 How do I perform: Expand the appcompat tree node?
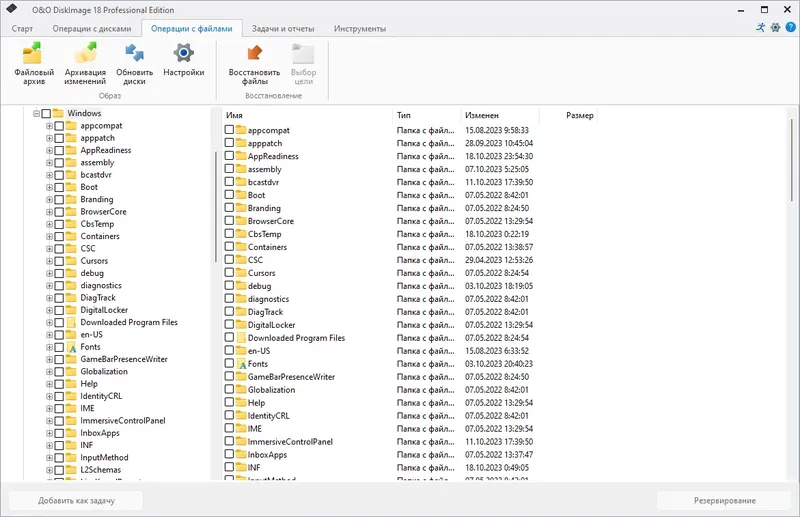(x=49, y=126)
